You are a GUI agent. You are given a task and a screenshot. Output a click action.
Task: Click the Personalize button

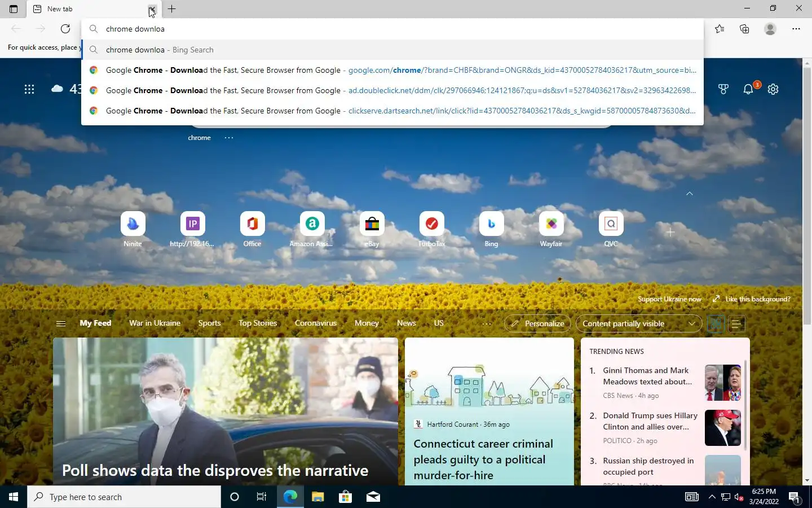point(537,323)
